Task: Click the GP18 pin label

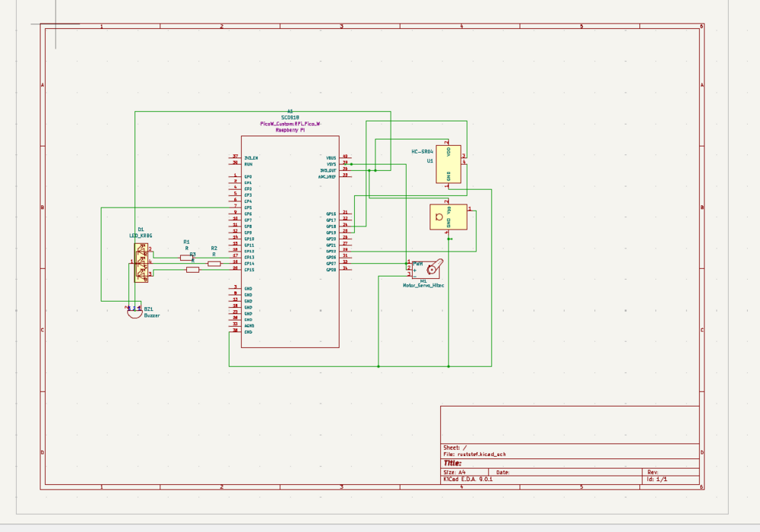Action: 331,226
